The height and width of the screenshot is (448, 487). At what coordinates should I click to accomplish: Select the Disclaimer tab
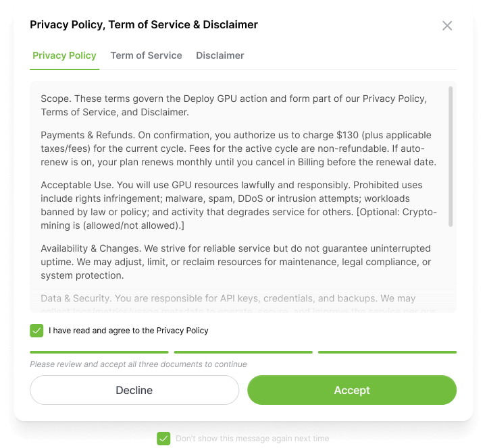(x=220, y=55)
